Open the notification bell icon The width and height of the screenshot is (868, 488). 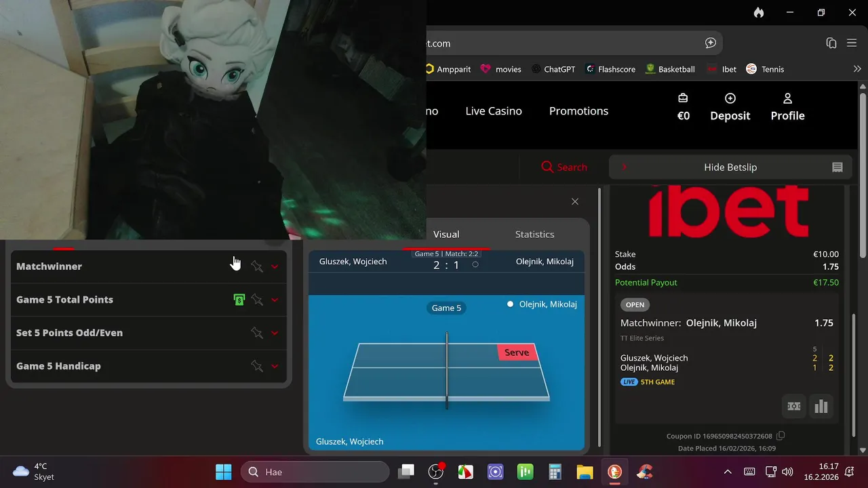pyautogui.click(x=850, y=472)
